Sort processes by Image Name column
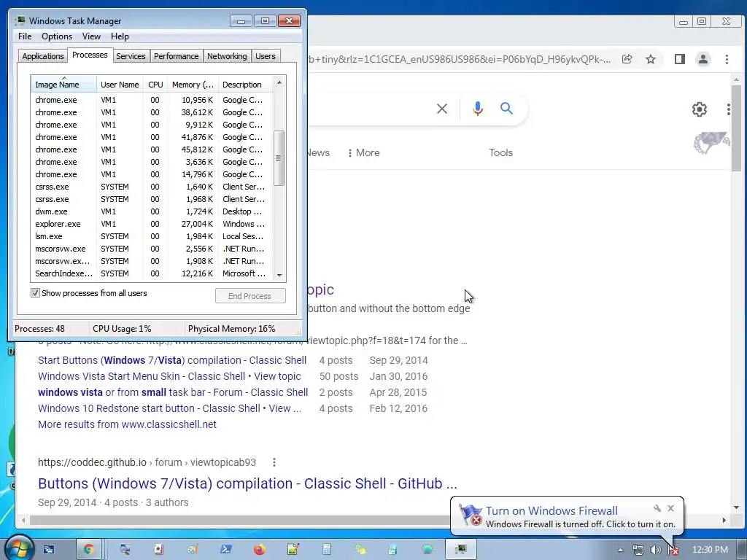 [x=63, y=85]
